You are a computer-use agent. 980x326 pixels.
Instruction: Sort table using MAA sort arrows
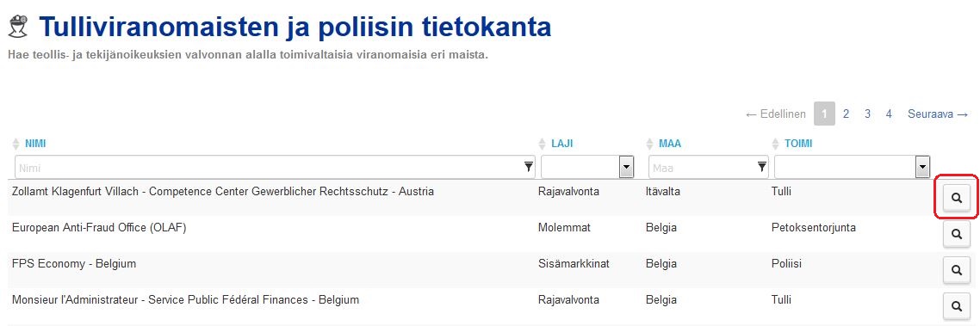[x=650, y=145]
